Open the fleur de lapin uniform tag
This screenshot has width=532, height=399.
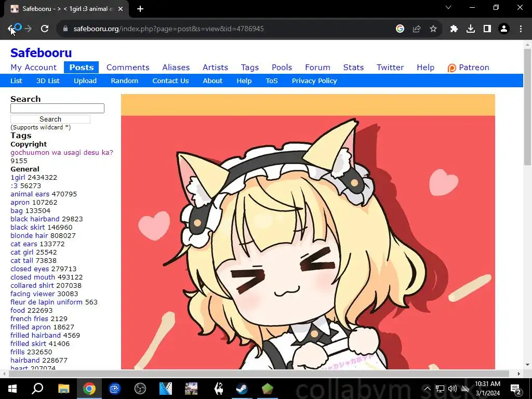[46, 302]
